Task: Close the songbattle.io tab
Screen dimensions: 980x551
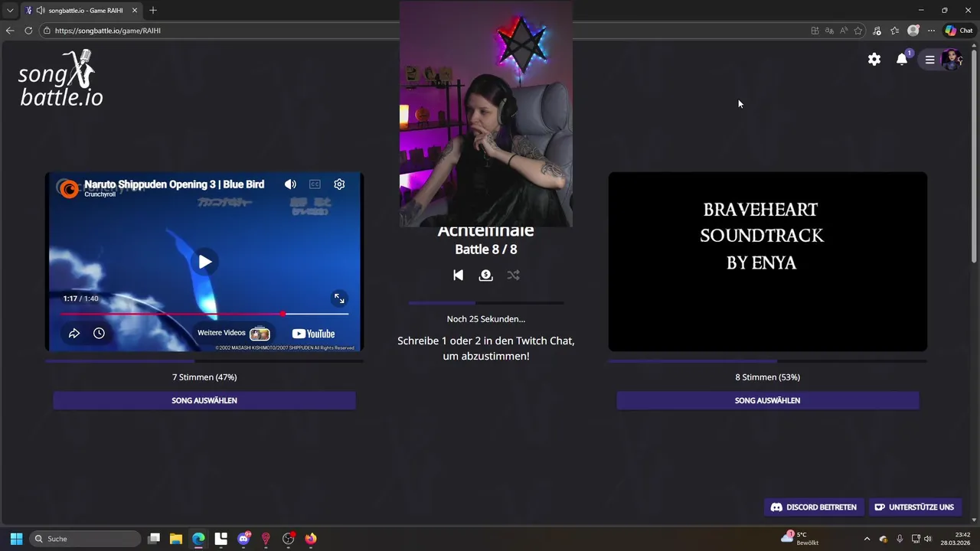Action: coord(135,10)
